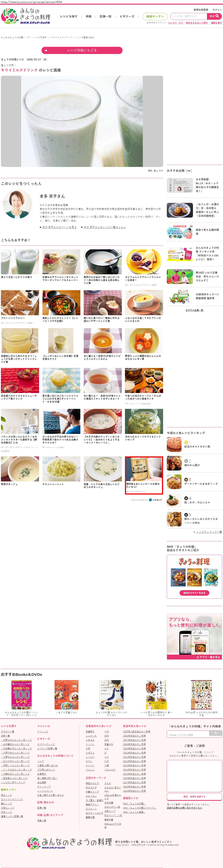Open the ビギナーズ menu item

(127, 16)
